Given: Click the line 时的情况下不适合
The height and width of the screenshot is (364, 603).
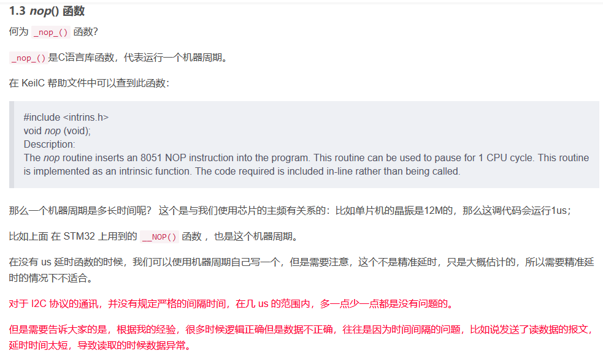Looking at the screenshot, I should point(51,278).
